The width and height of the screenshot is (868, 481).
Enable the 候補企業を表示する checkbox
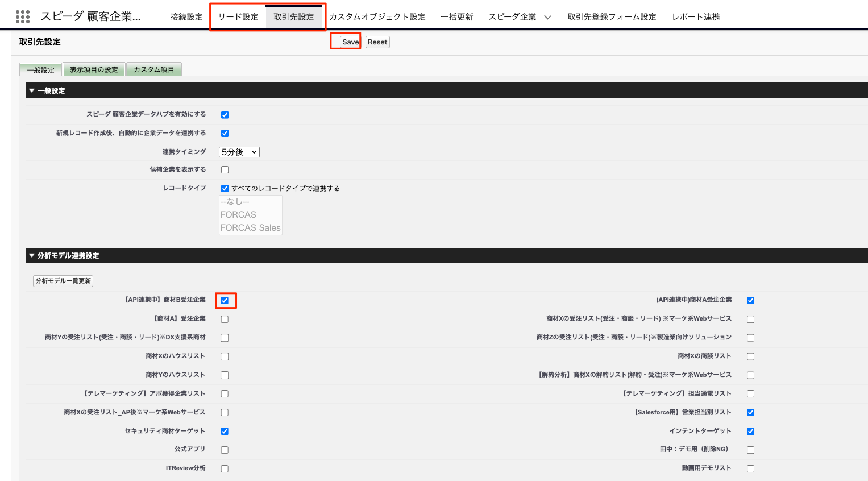tap(225, 170)
